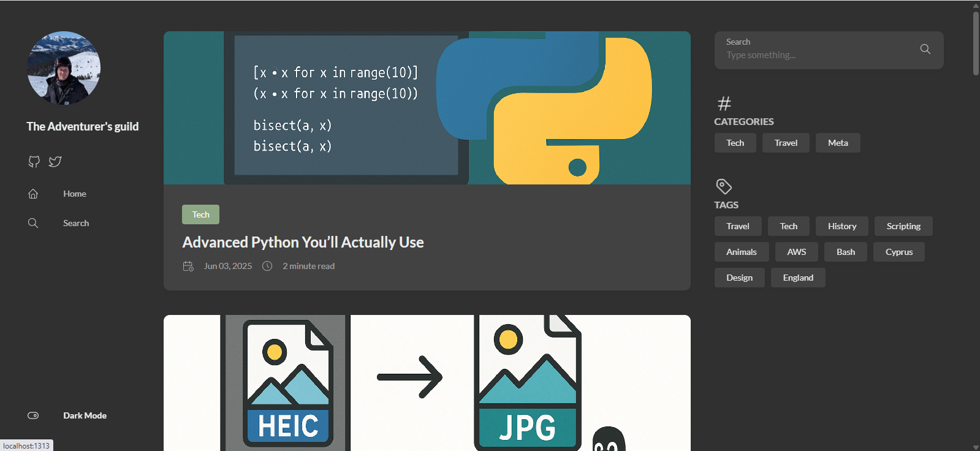Filter by the AWS tag
Viewport: 980px width, 451px height.
[797, 252]
